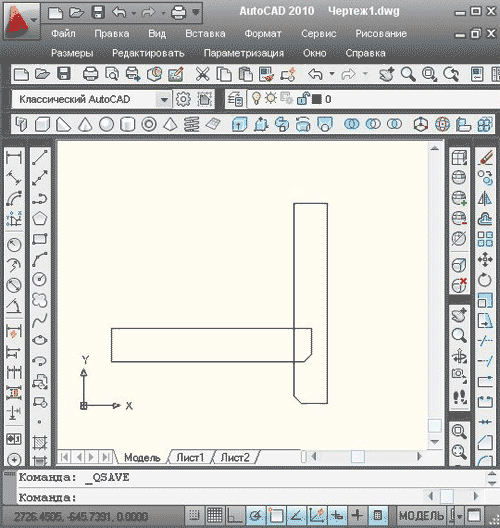
Task: Open the Вставка menu
Action: coord(205,33)
